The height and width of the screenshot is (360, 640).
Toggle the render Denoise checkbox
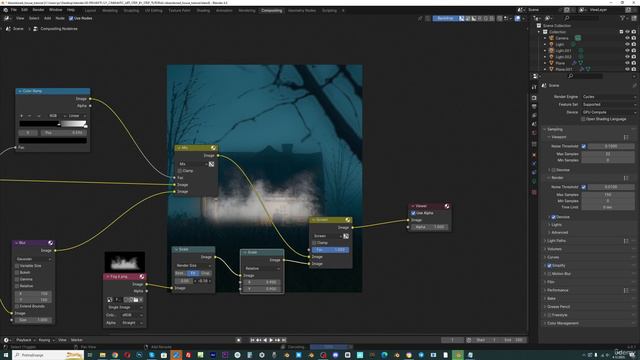click(x=553, y=217)
